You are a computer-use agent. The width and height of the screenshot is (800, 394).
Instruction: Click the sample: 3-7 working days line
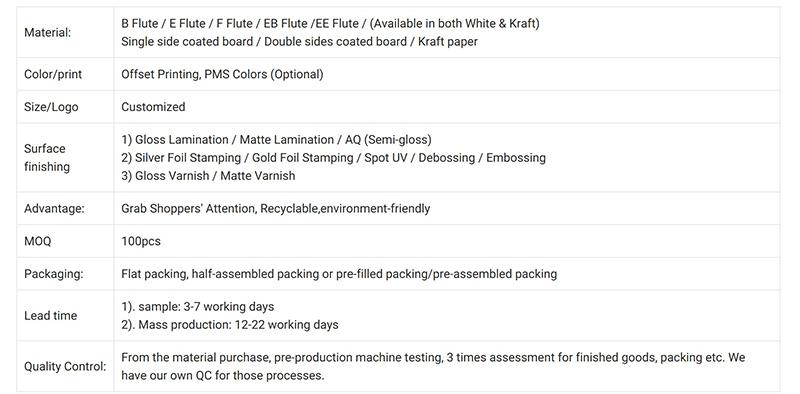pos(197,307)
